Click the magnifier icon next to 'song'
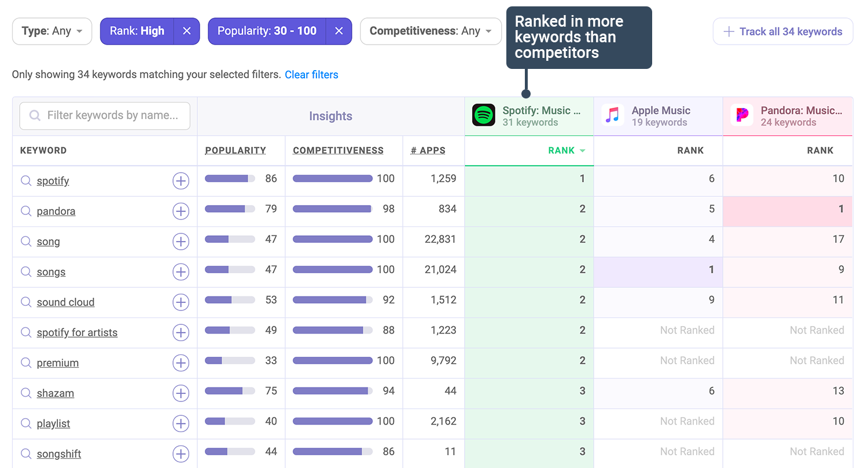 pyautogui.click(x=25, y=242)
